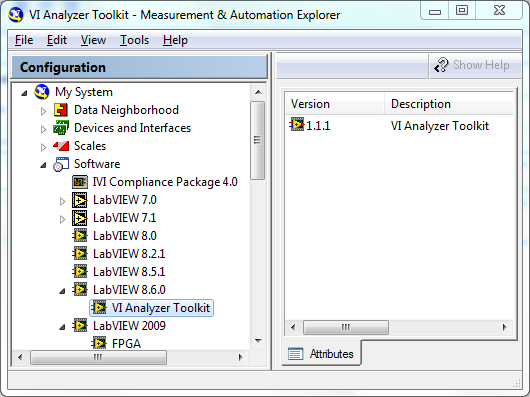This screenshot has height=397, width=530.
Task: Open the Help menu
Action: 175,40
